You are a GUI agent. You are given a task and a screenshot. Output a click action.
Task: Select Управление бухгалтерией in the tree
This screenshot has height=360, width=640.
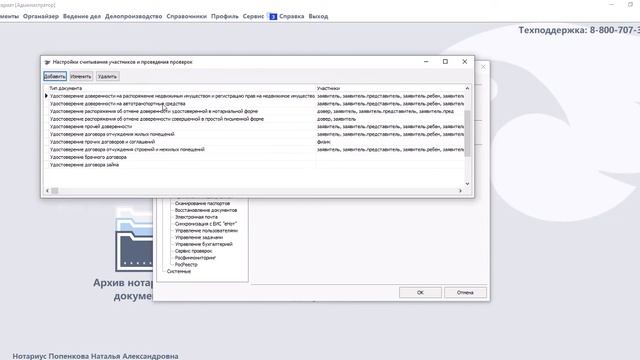204,244
